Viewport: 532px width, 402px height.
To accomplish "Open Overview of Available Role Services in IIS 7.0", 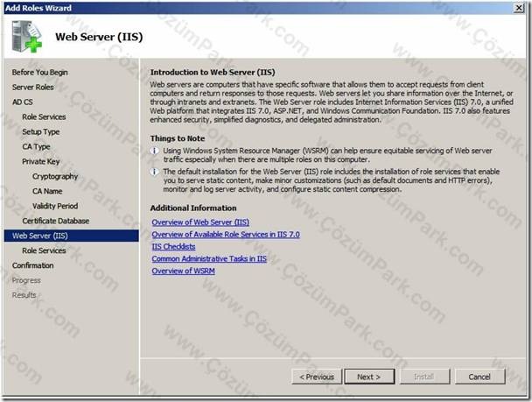I will (226, 235).
